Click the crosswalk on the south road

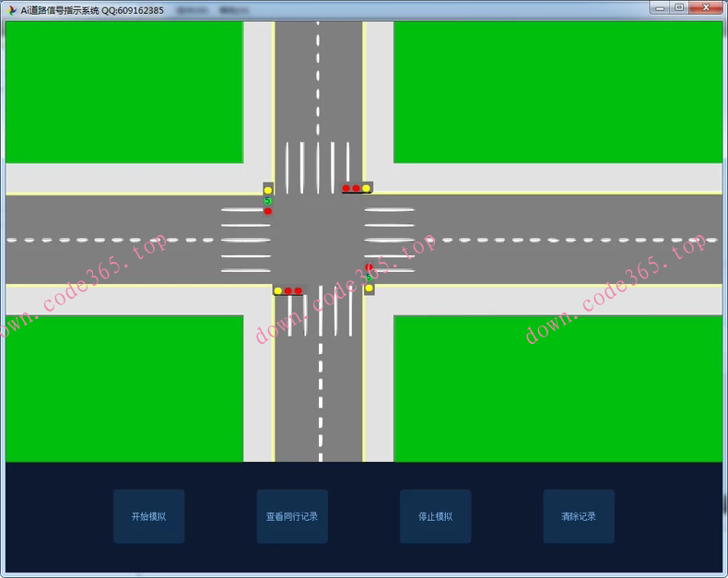tap(319, 313)
